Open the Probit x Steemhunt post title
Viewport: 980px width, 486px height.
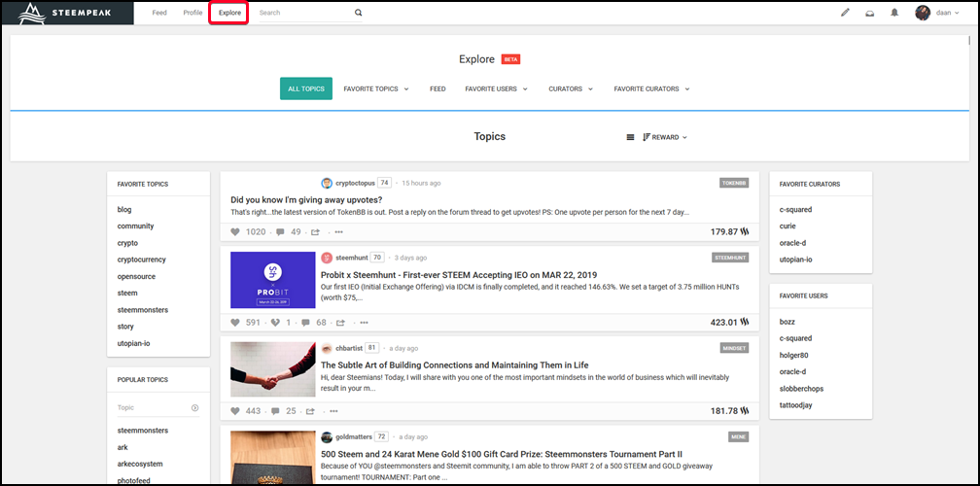(x=459, y=275)
